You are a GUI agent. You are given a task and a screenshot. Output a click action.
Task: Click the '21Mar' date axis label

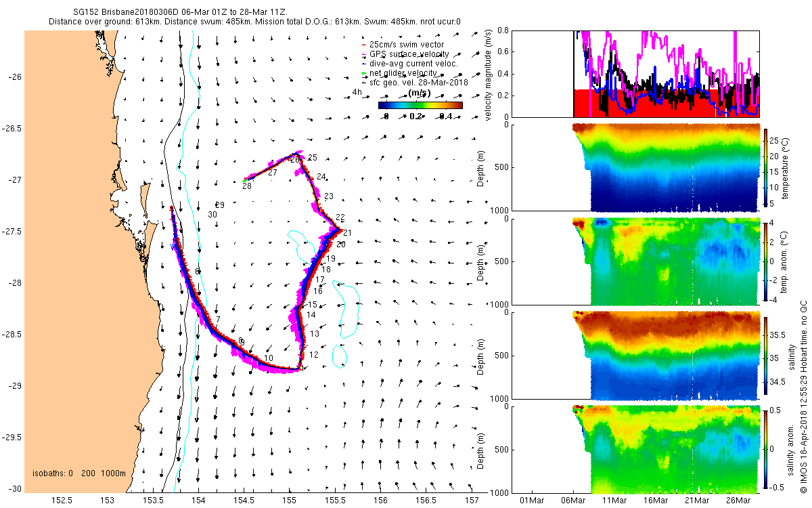697,501
